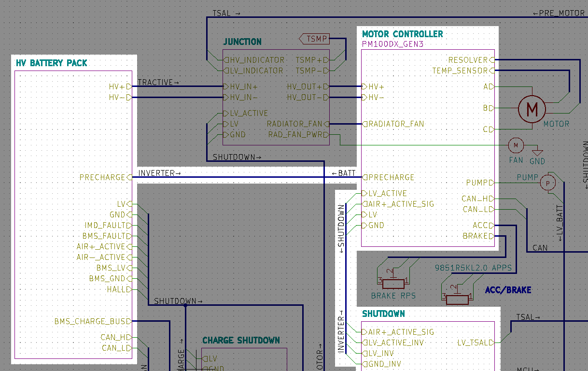
Task: Select the large MOTOR symbol
Action: 532,110
